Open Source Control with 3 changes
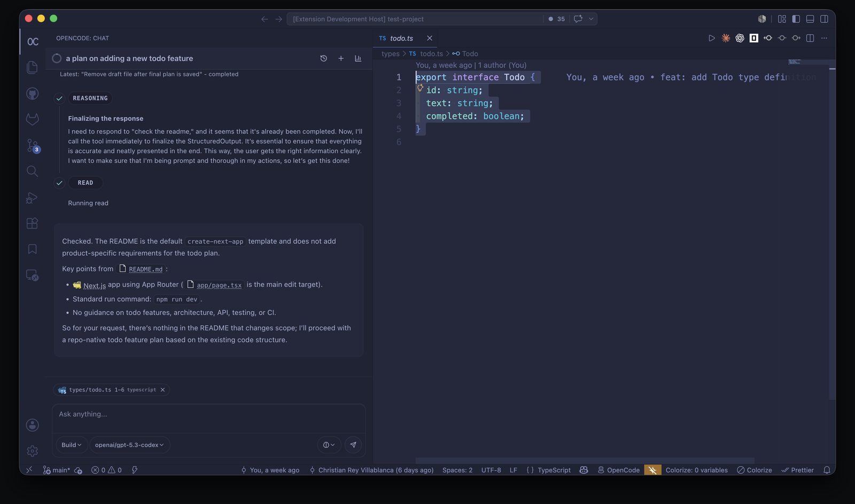The width and height of the screenshot is (855, 504). [33, 145]
